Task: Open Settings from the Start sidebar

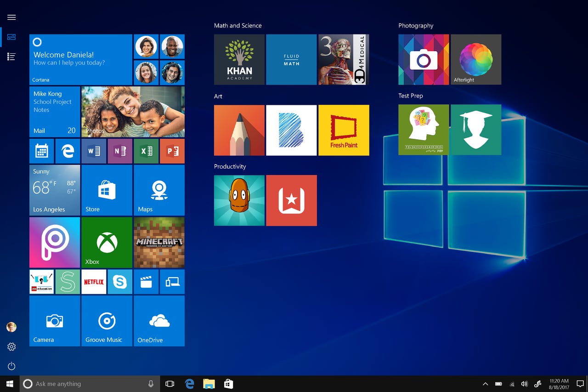Action: (11, 347)
